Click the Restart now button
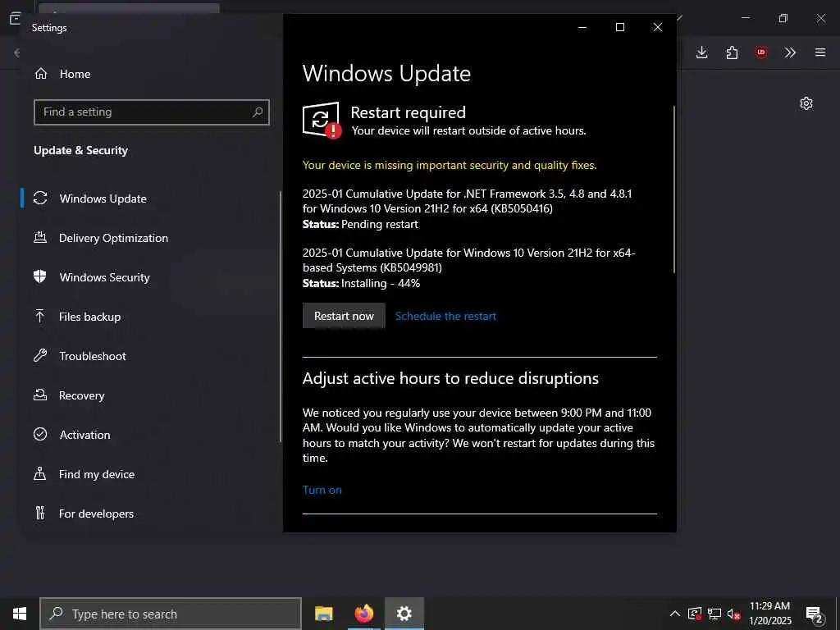 (344, 316)
